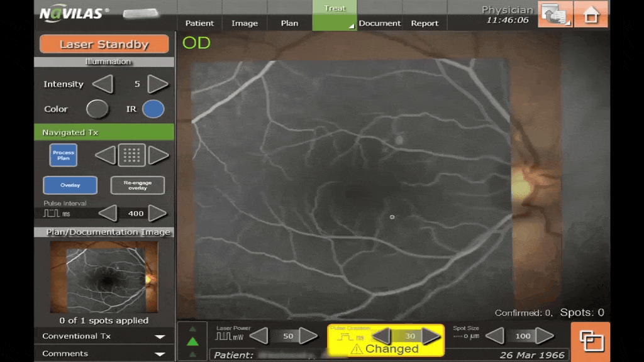Select the IR illumination radio button

[153, 109]
